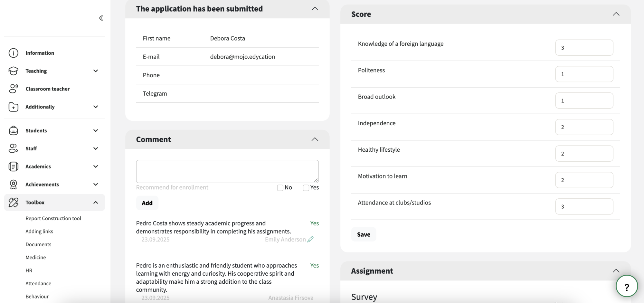Save the scores
The height and width of the screenshot is (303, 644).
[364, 234]
